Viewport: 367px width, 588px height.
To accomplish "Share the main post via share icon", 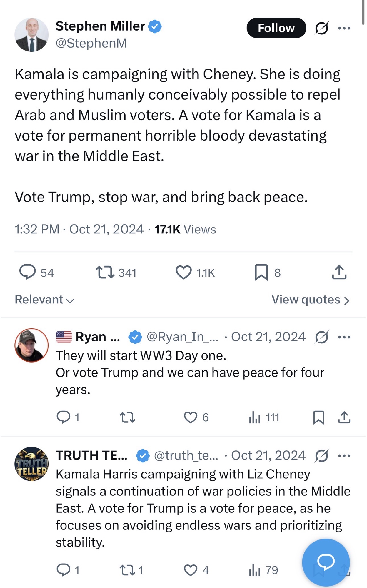I will coord(339,272).
